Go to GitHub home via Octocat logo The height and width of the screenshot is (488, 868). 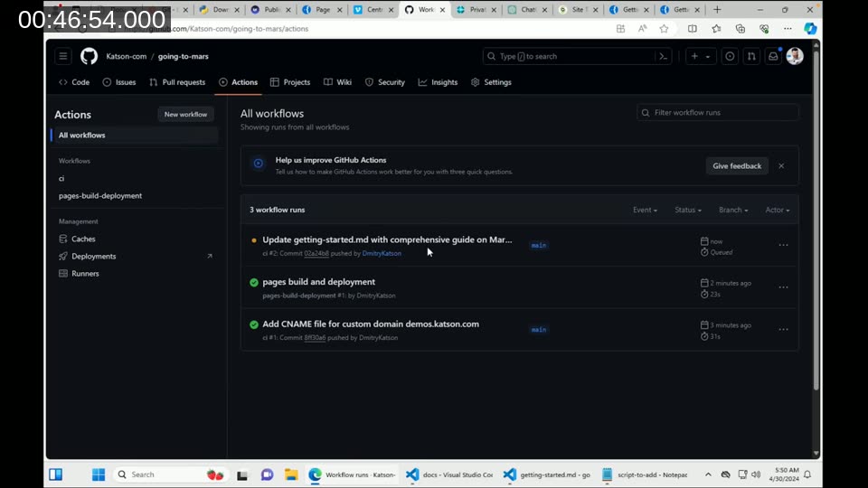click(x=89, y=56)
